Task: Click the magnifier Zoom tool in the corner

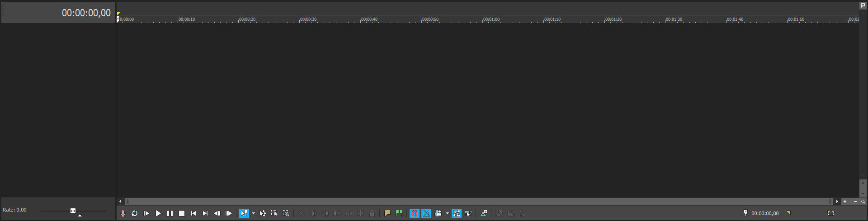Action: pos(863,202)
